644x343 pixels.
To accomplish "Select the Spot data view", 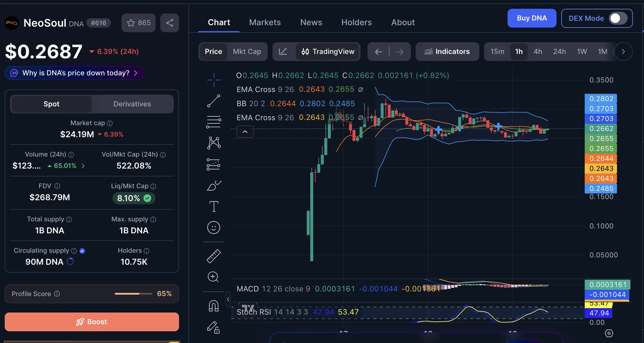I will pyautogui.click(x=51, y=104).
